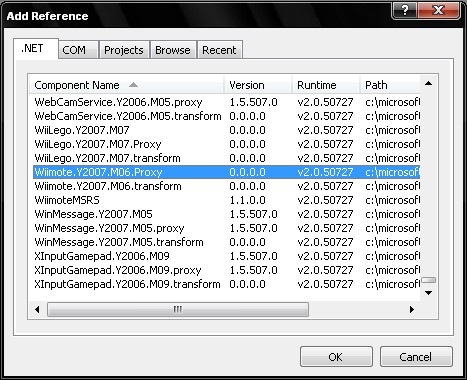Click runtime cell of XInputGamepad.Y2006.M09.proxy row
This screenshot has width=467, height=380.
[325, 270]
